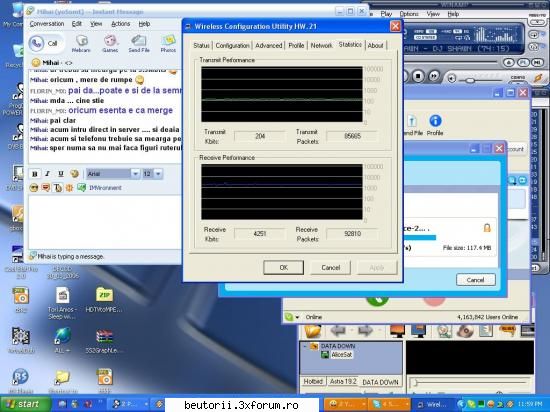Switch to the Configuration tab
This screenshot has width=550, height=412.
pos(232,46)
